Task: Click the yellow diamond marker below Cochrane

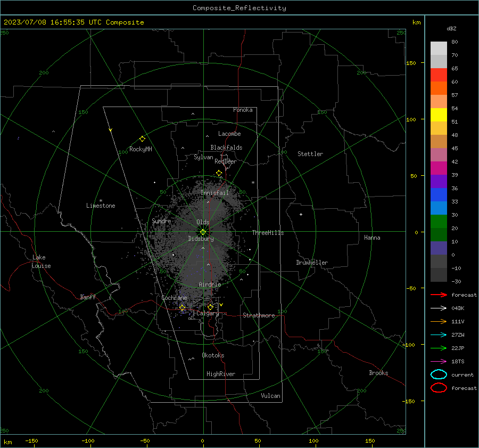Action: pyautogui.click(x=182, y=307)
